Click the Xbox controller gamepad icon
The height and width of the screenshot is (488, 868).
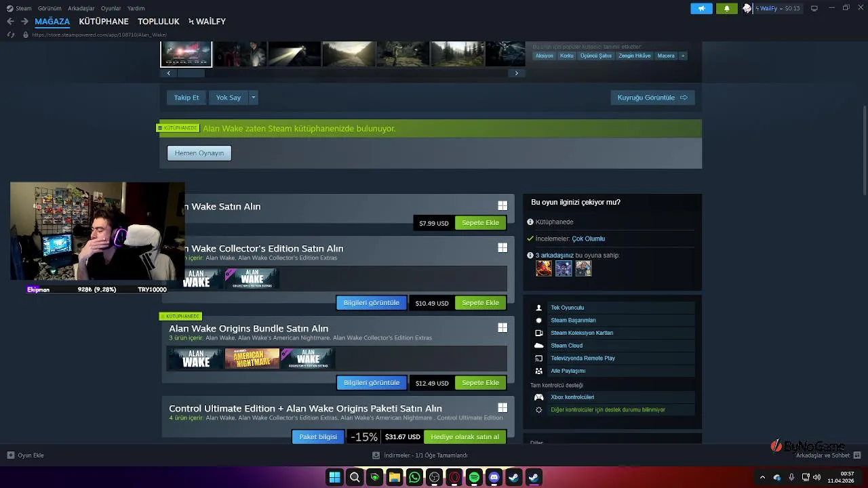coord(539,397)
